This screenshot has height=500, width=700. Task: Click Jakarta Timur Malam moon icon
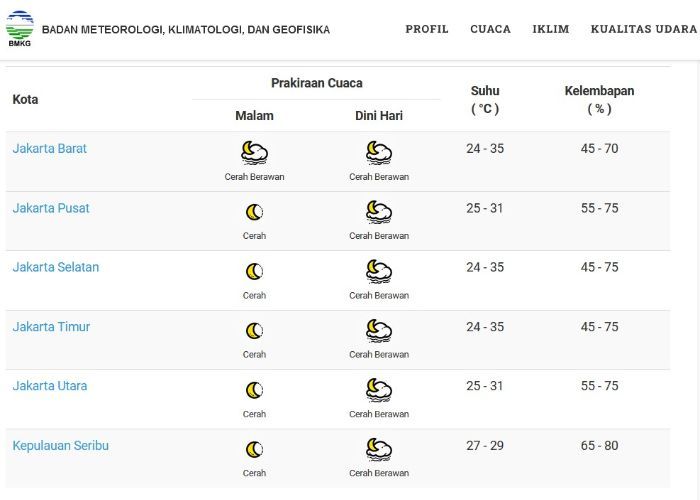pos(254,331)
